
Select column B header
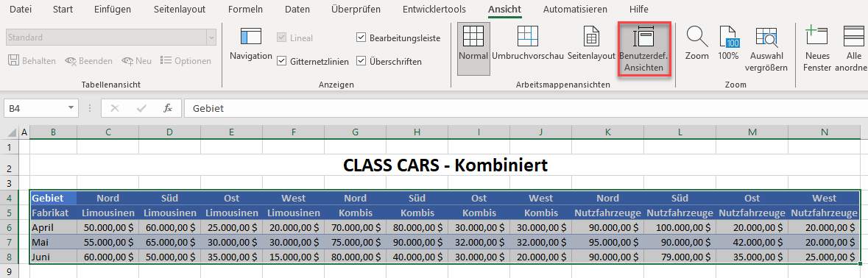[x=53, y=132]
